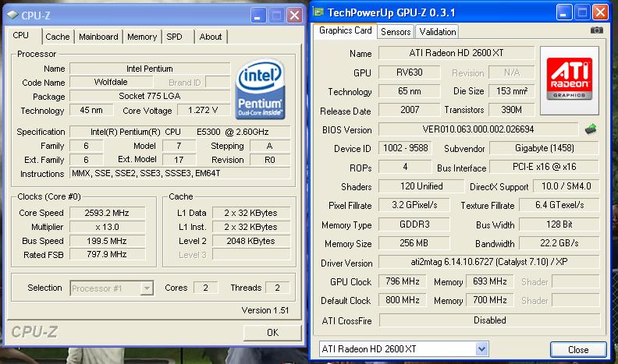Image resolution: width=618 pixels, height=364 pixels.
Task: Click the BIOS save chip icon
Action: pyautogui.click(x=591, y=129)
